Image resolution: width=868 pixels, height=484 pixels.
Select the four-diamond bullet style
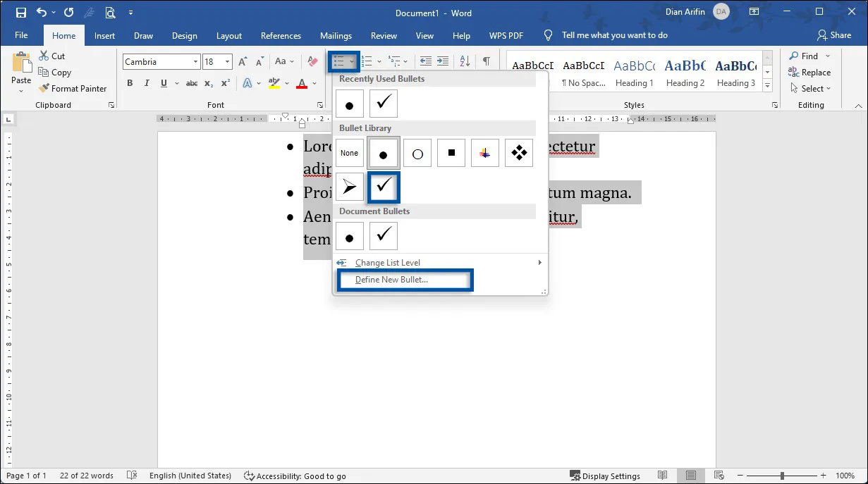[x=518, y=153]
